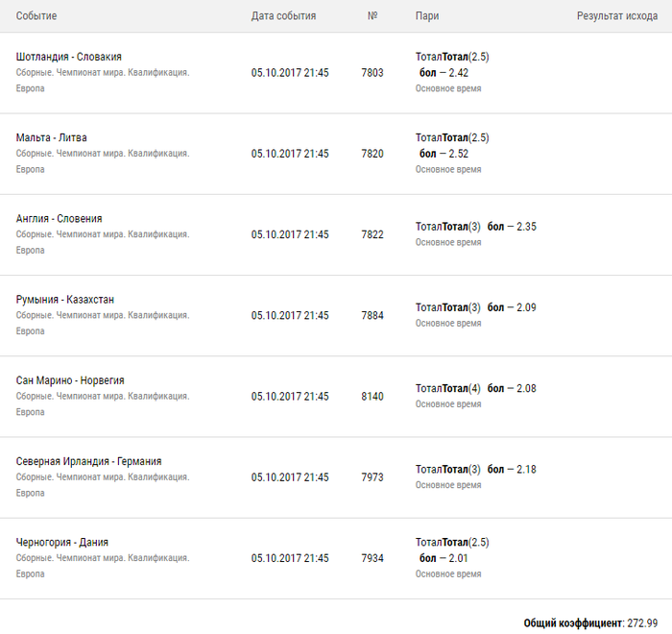Screen dimensions: 672x634
Task: Click the Сан Марино - Норвегия event
Action: pos(70,379)
